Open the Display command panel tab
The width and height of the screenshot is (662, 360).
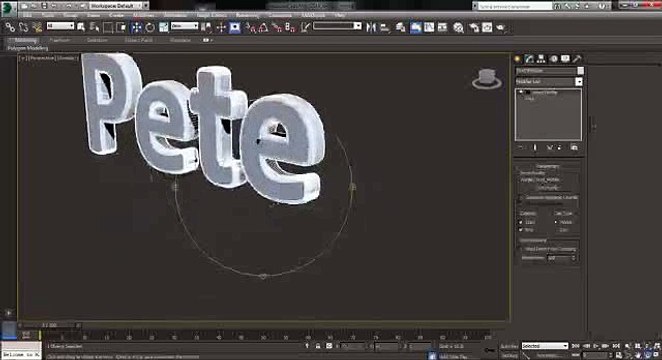565,59
